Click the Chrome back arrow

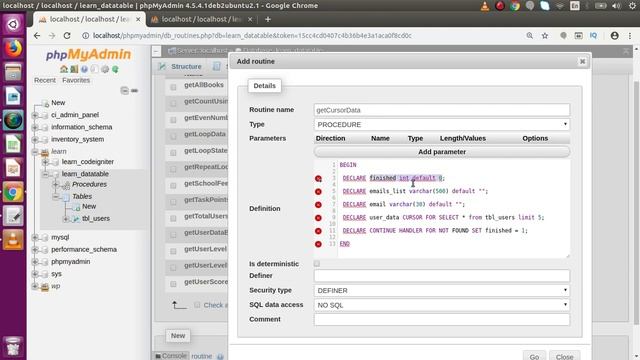pos(37,36)
